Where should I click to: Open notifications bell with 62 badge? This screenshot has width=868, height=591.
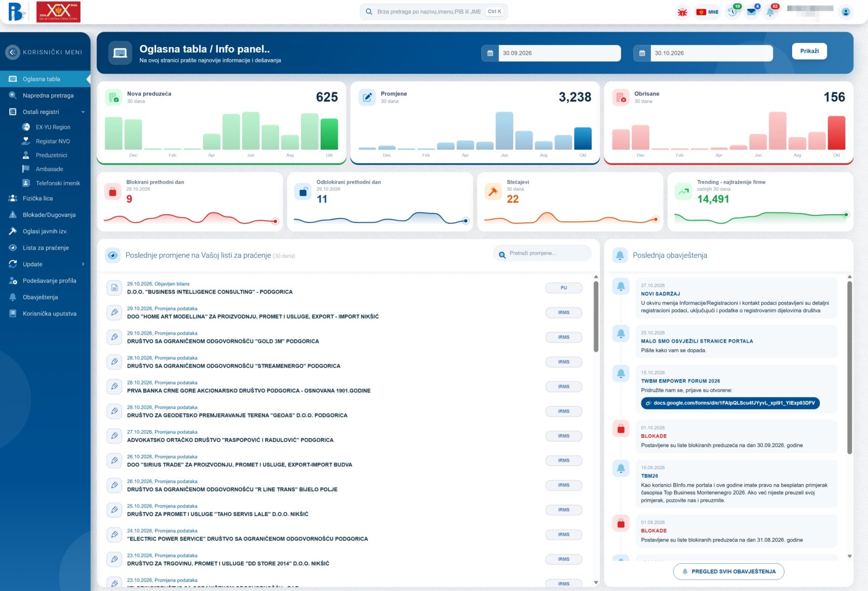pos(770,11)
